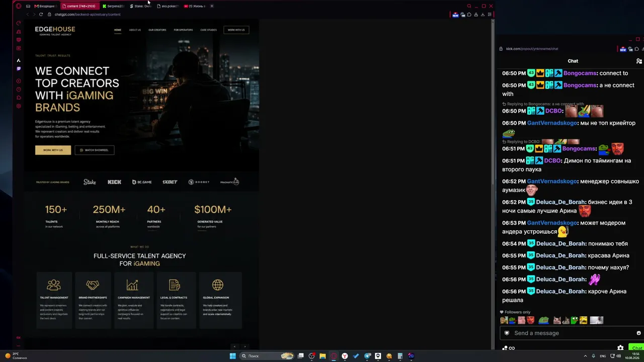
Task: Open sidebar settings gear in Opera
Action: coord(19,106)
